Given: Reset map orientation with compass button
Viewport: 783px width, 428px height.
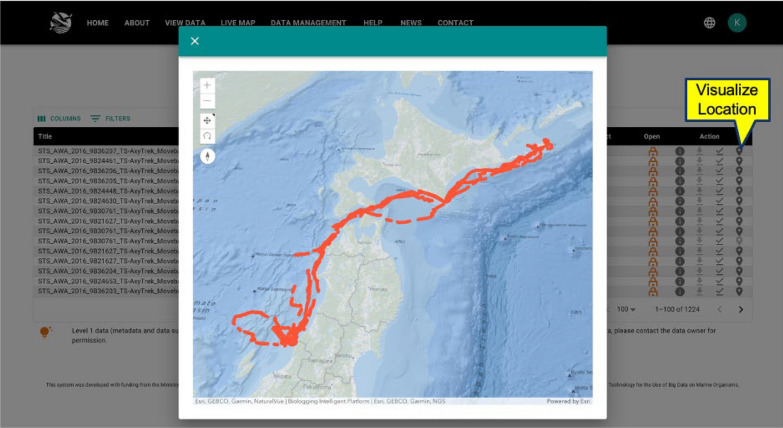Looking at the screenshot, I should [x=207, y=156].
